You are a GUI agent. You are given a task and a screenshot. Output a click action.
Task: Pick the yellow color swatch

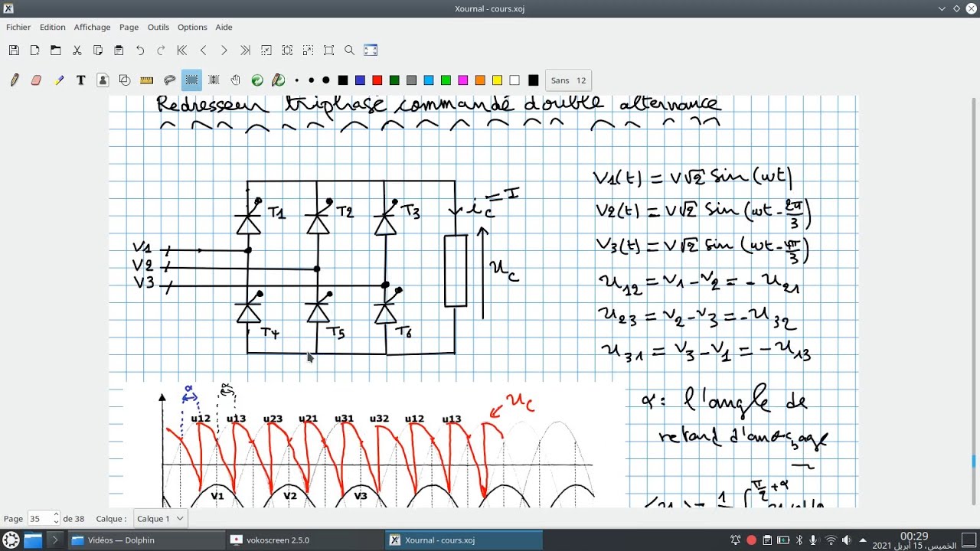497,80
